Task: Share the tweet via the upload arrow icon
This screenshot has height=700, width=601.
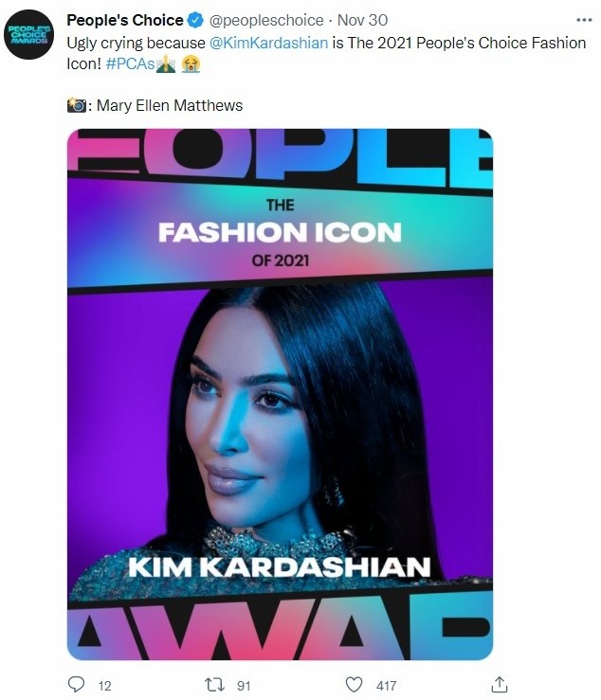Action: 501,684
